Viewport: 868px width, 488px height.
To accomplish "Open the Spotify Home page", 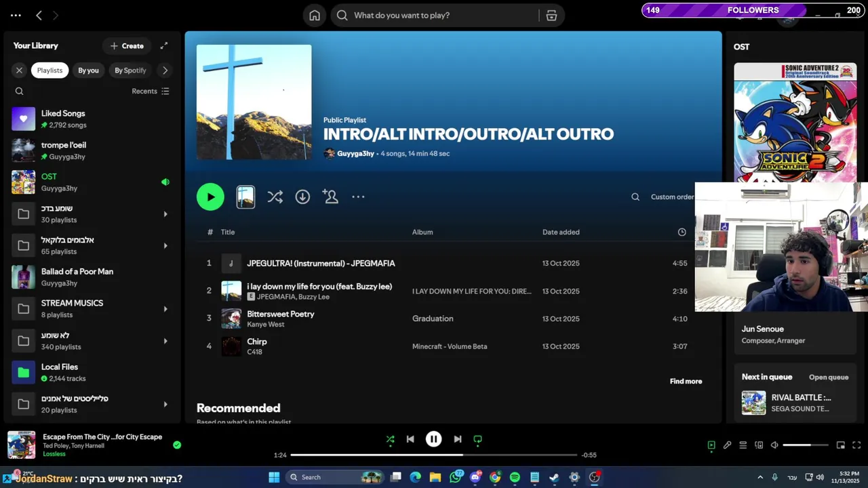I will point(315,16).
